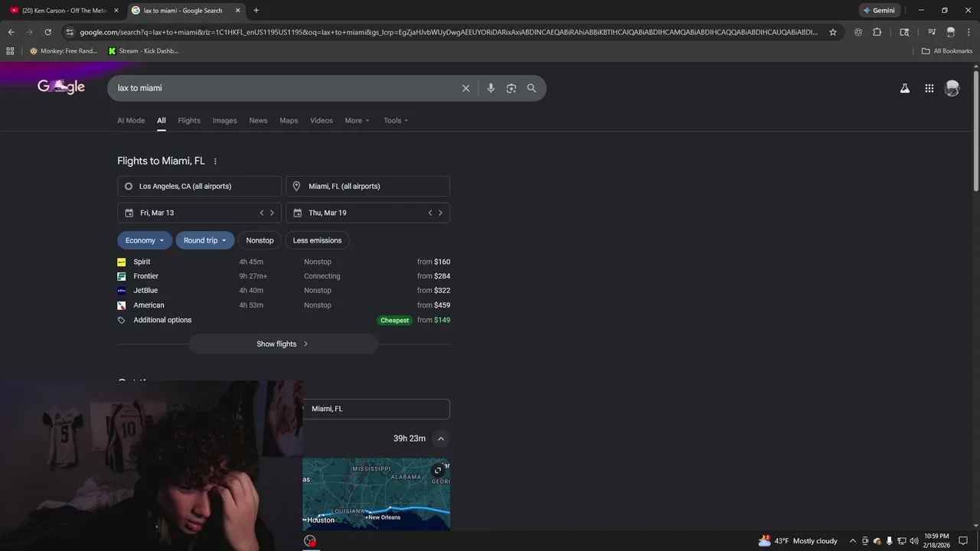Open the map fullscreen expand icon

click(437, 470)
